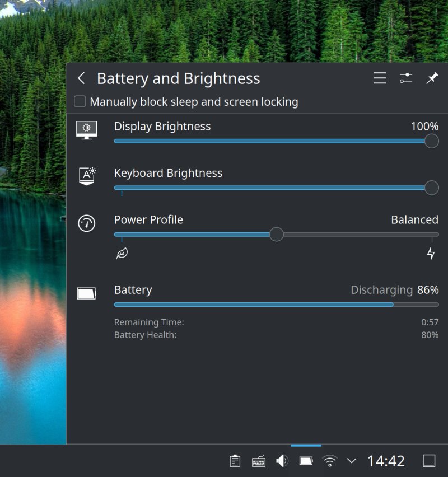Click the Keyboard Brightness icon
Screen dimensions: 448x477
[86, 176]
